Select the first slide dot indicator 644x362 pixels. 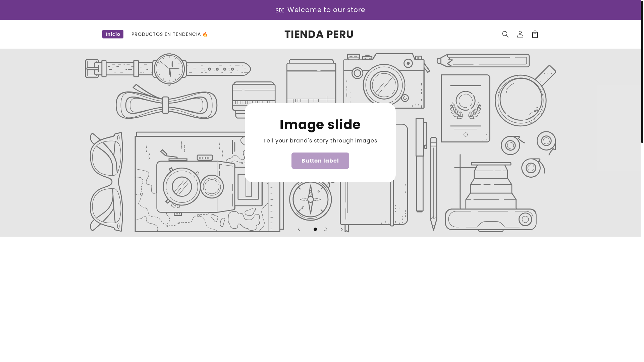[x=315, y=229]
